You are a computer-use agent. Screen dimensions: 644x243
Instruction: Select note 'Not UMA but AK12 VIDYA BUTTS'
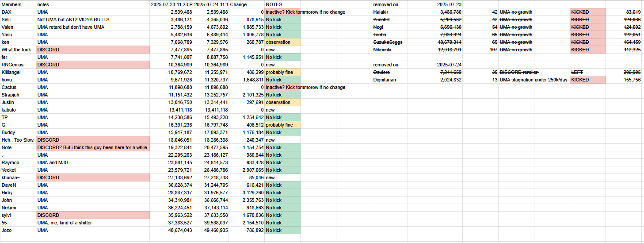(x=93, y=19)
